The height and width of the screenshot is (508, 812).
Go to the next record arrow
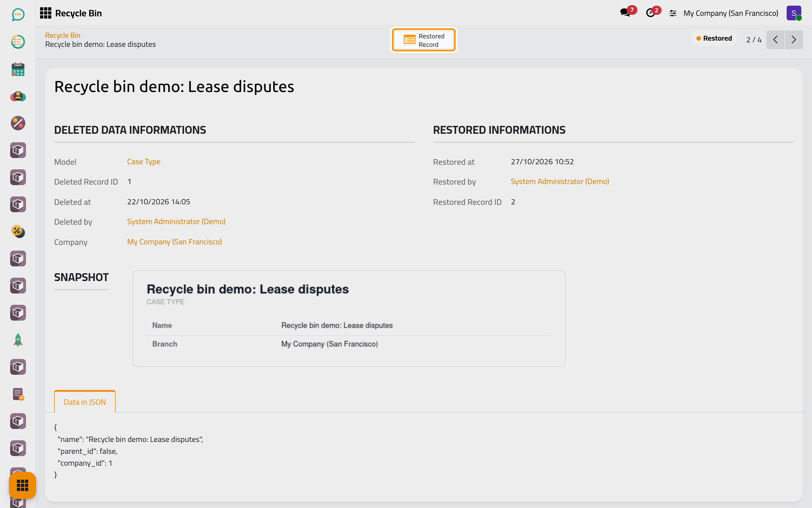tap(794, 40)
